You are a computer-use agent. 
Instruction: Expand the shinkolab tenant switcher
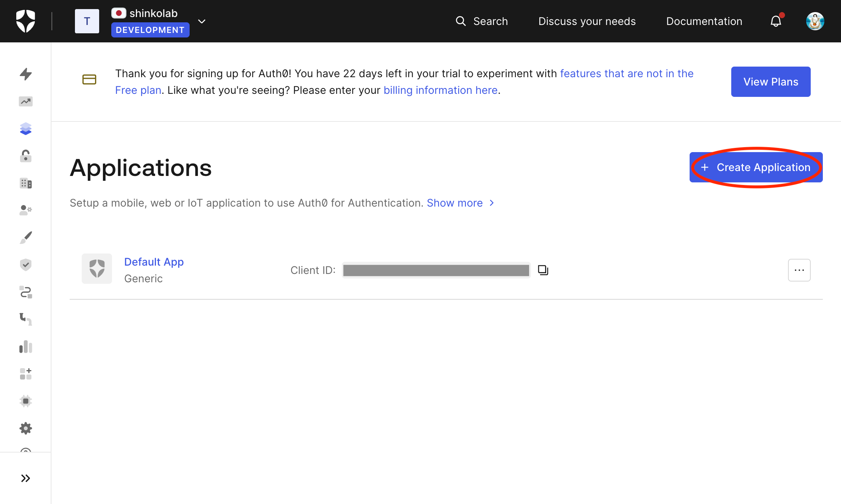[x=201, y=21]
